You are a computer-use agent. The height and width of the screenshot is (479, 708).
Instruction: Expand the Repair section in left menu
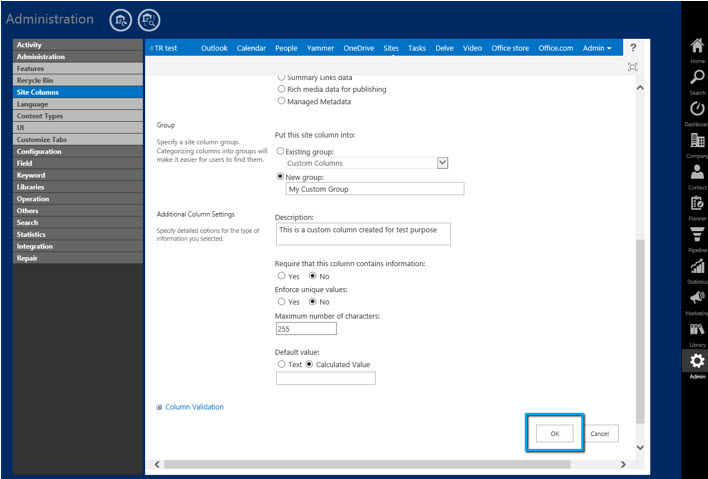(78, 258)
